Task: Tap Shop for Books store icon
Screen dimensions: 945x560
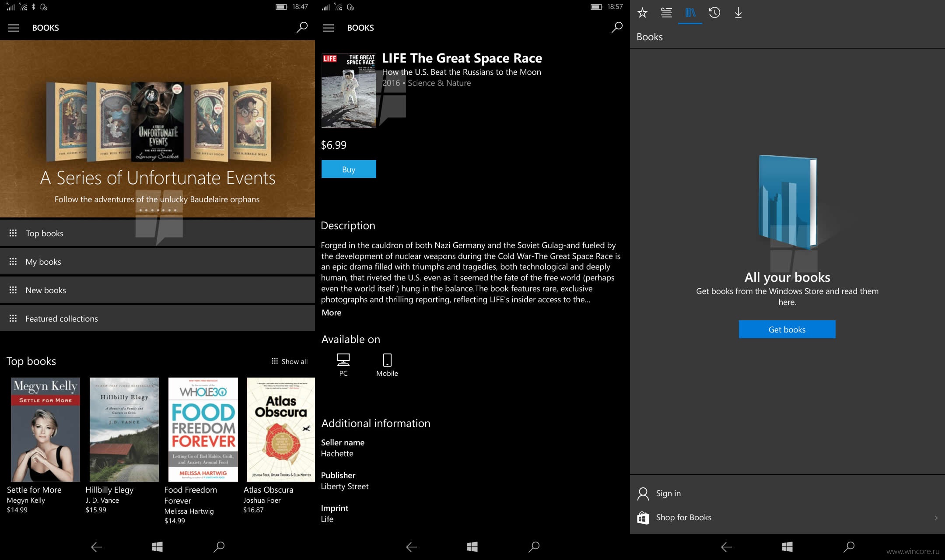Action: tap(643, 518)
